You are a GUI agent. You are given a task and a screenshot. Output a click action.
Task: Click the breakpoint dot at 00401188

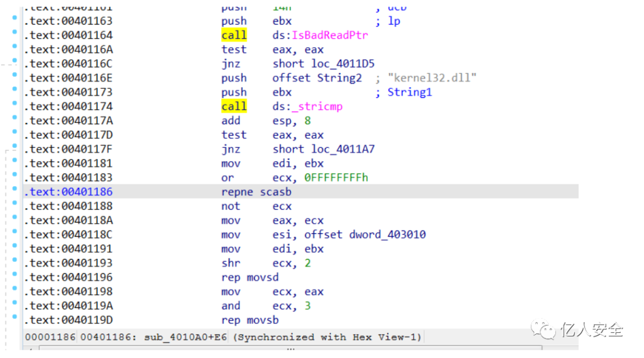[x=15, y=203]
